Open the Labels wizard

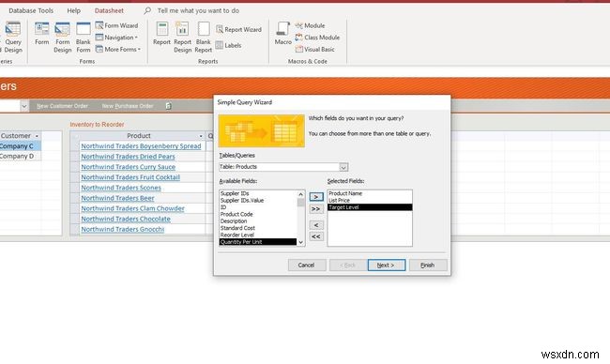pyautogui.click(x=228, y=45)
